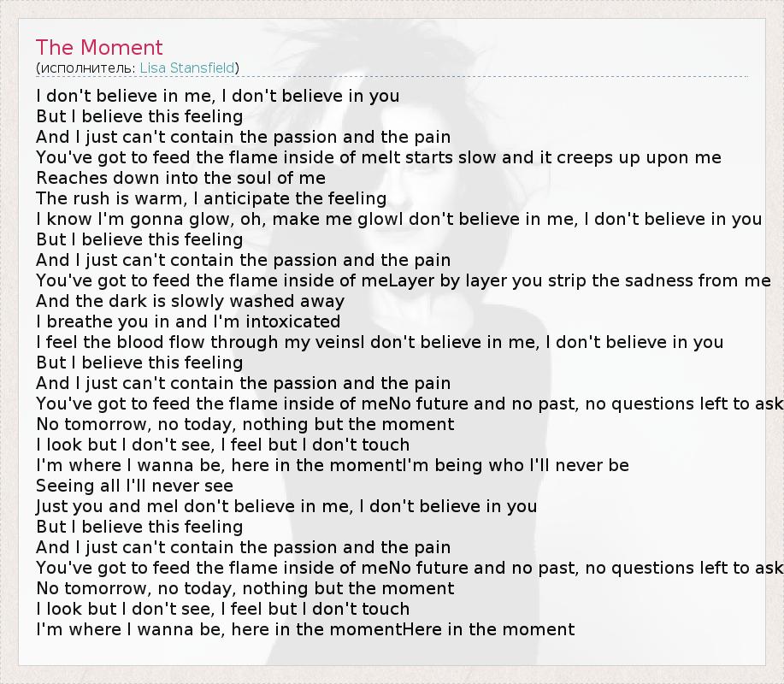Click the line with "I'm being who I'll never be"
The image size is (784, 684).
pyautogui.click(x=333, y=465)
